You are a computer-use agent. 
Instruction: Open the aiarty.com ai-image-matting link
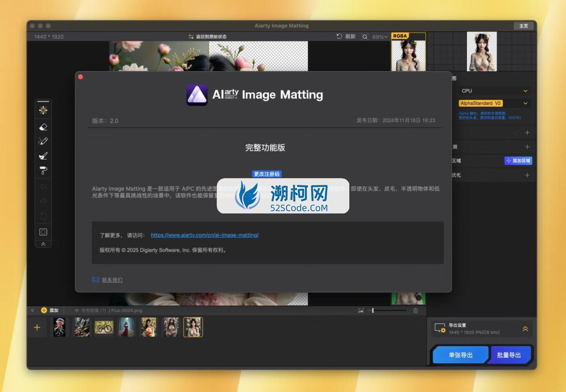tap(205, 235)
